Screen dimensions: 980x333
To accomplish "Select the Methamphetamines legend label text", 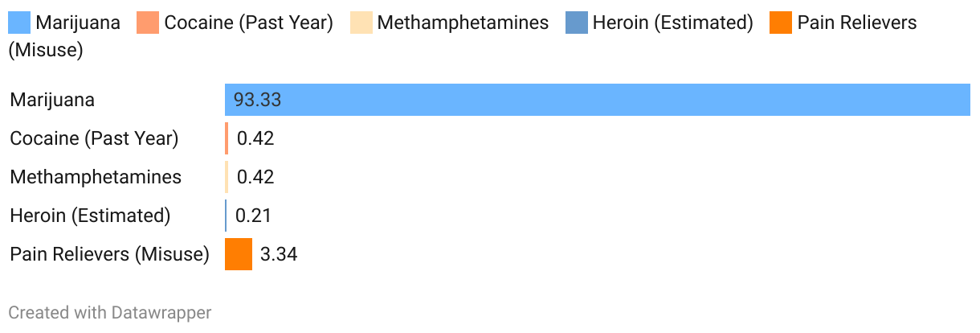I will coord(463,23).
